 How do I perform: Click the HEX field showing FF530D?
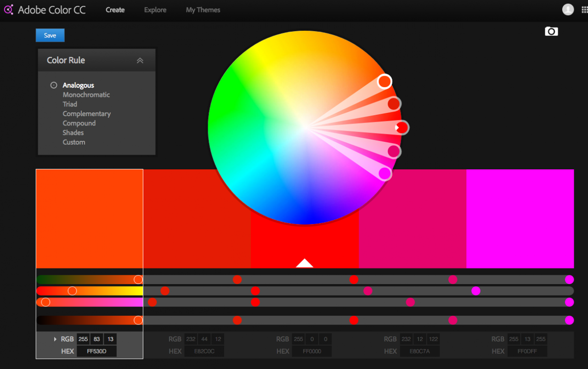click(96, 351)
